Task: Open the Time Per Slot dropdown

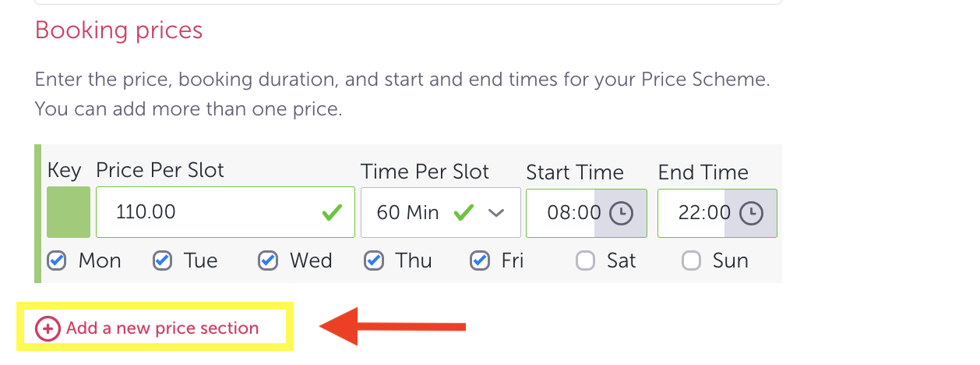Action: (440, 212)
